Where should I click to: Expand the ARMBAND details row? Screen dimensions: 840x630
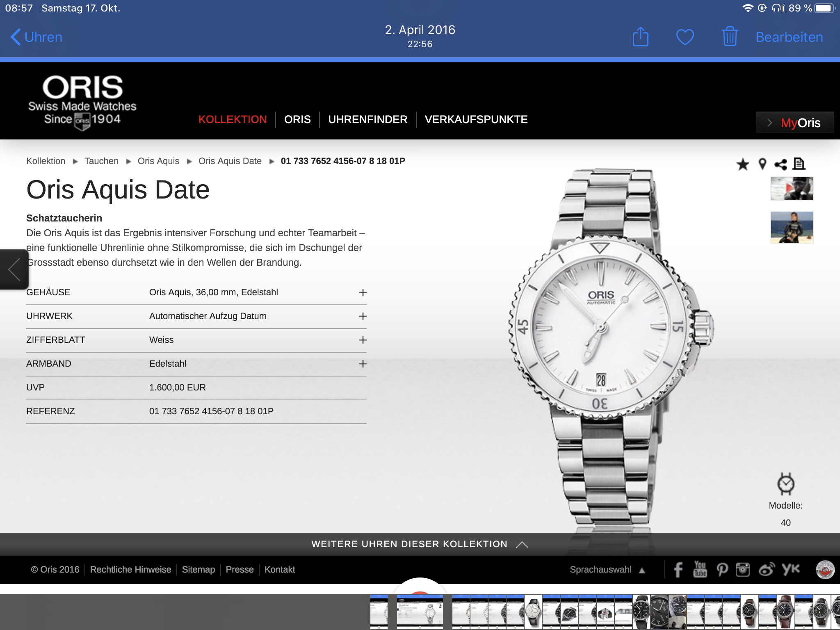tap(196, 364)
